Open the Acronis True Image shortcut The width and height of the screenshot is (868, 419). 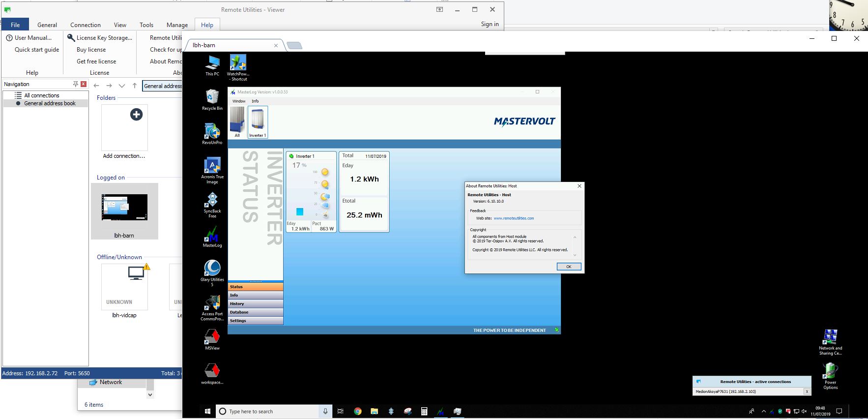click(212, 166)
